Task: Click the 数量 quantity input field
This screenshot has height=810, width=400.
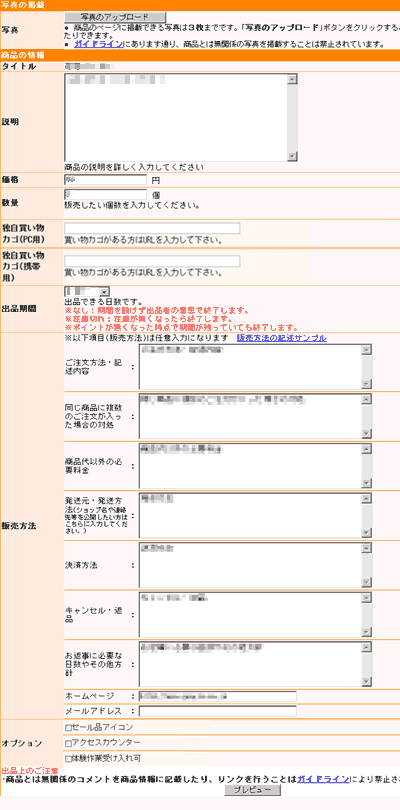Action: pos(105,195)
